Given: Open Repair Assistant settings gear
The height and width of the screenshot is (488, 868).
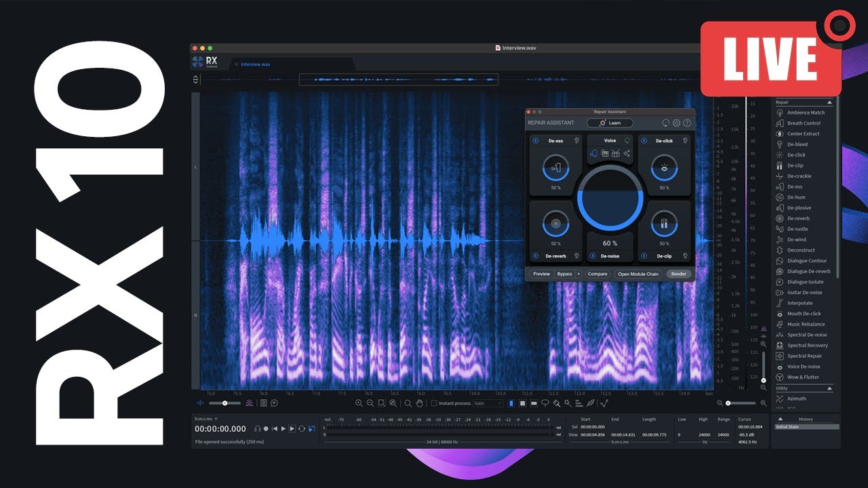Looking at the screenshot, I should pyautogui.click(x=676, y=123).
